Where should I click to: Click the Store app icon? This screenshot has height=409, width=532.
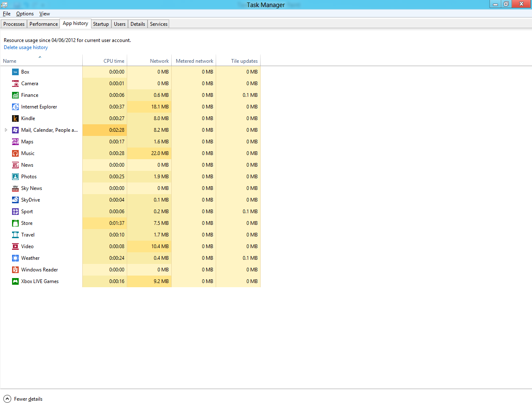tap(15, 223)
